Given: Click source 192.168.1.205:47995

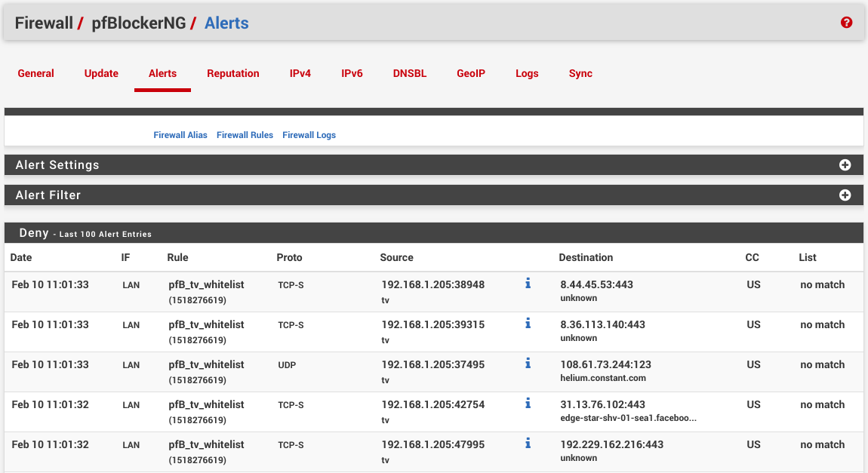Looking at the screenshot, I should point(433,444).
